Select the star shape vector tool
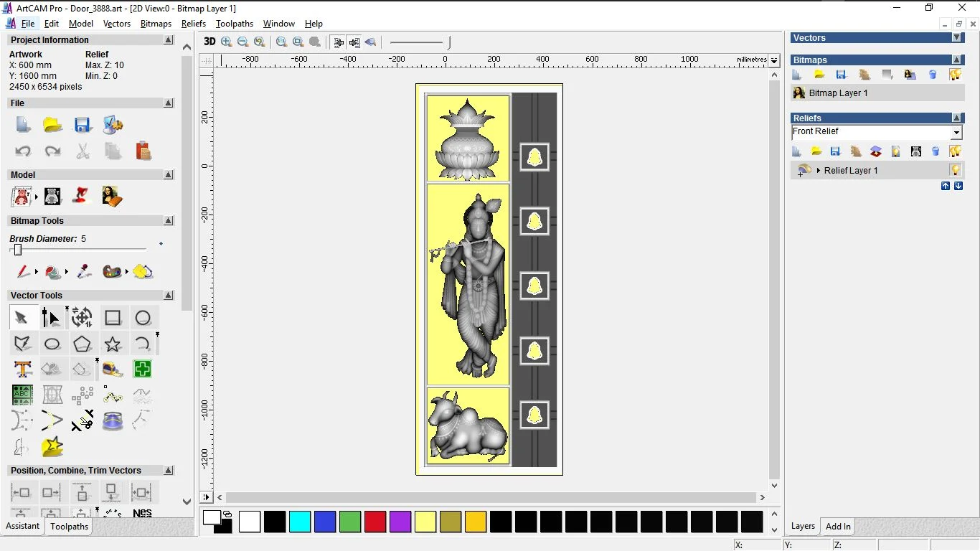 (113, 344)
